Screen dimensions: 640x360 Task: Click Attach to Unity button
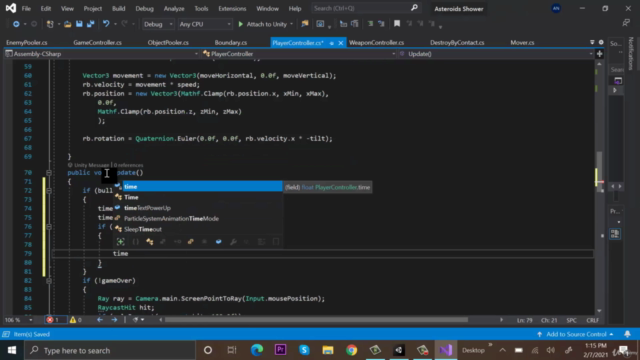[263, 24]
